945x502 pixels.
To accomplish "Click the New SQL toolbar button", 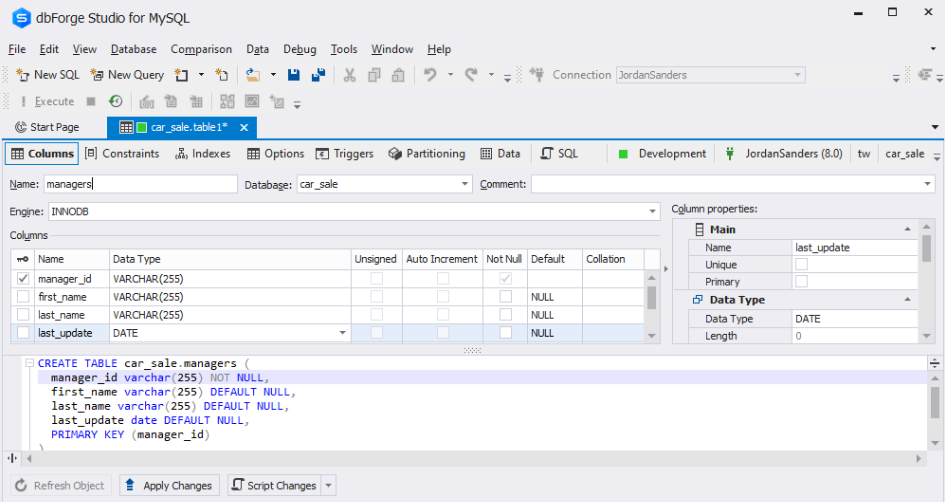I will click(x=48, y=75).
